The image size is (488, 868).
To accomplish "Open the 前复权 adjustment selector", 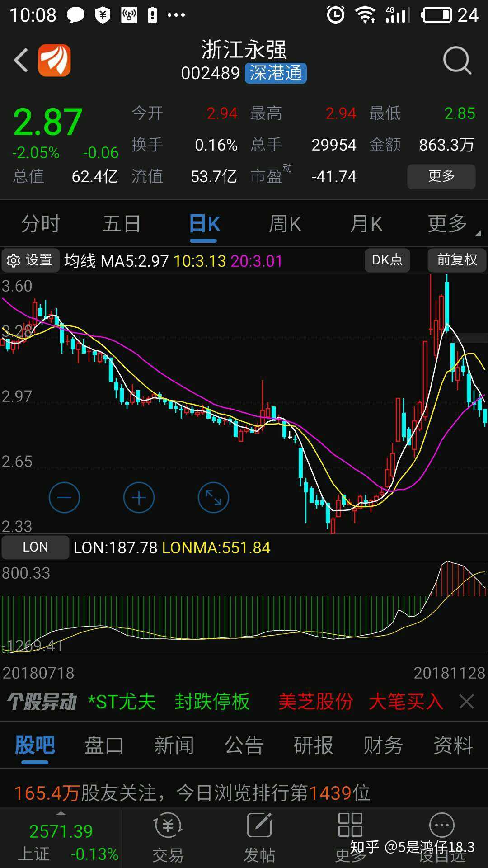I will pos(457,260).
